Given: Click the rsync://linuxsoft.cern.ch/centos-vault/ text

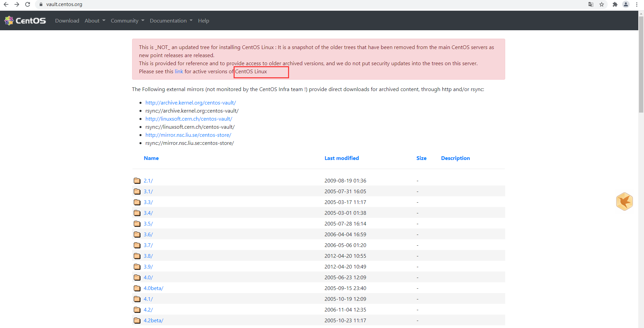Looking at the screenshot, I should point(190,127).
